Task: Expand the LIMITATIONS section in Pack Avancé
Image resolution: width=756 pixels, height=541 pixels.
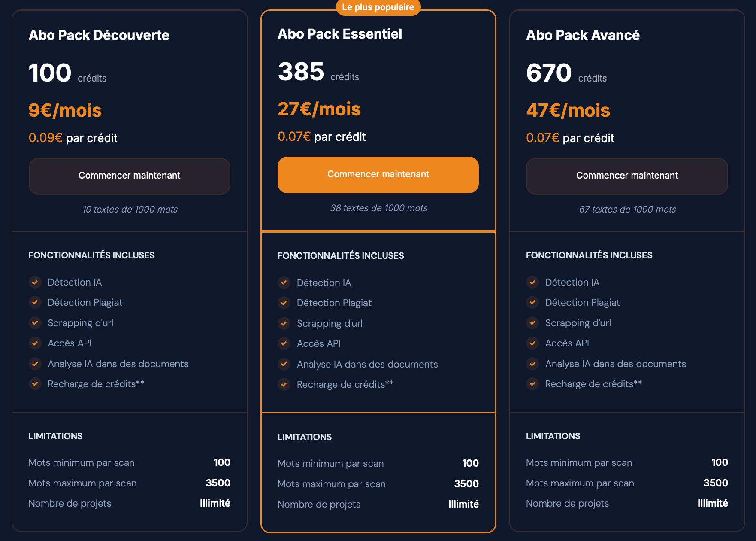Action: [x=553, y=436]
